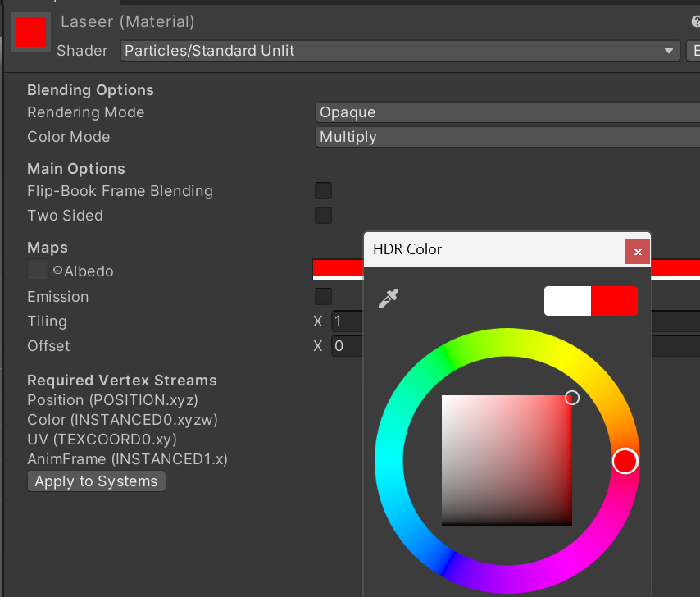
Task: Click the AnimFrame (INSTANCED1.x) text
Action: (127, 459)
